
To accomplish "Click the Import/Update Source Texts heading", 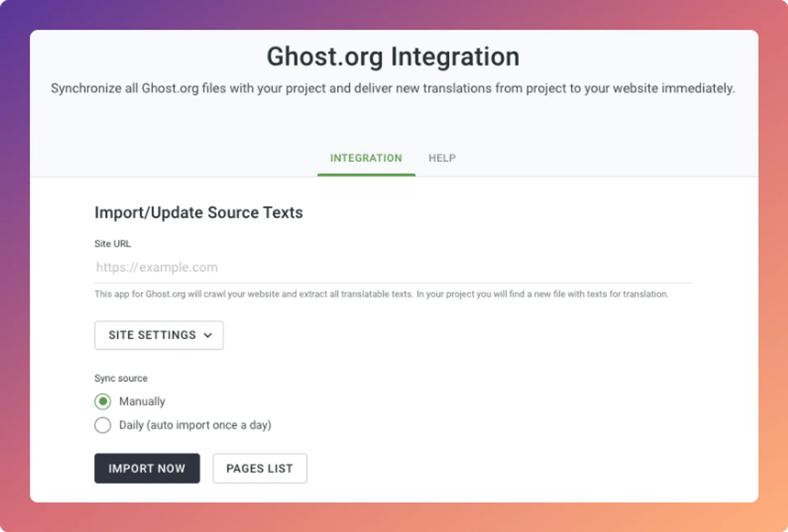I will click(x=199, y=212).
